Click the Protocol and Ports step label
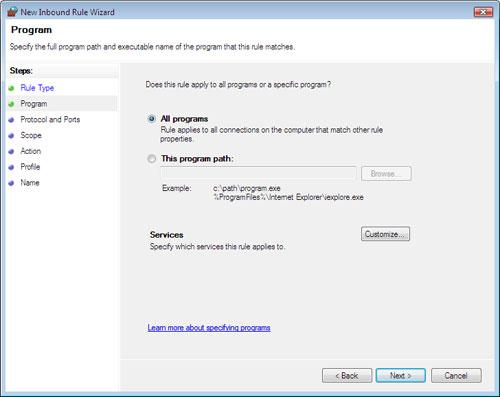The image size is (500, 397). tap(50, 119)
